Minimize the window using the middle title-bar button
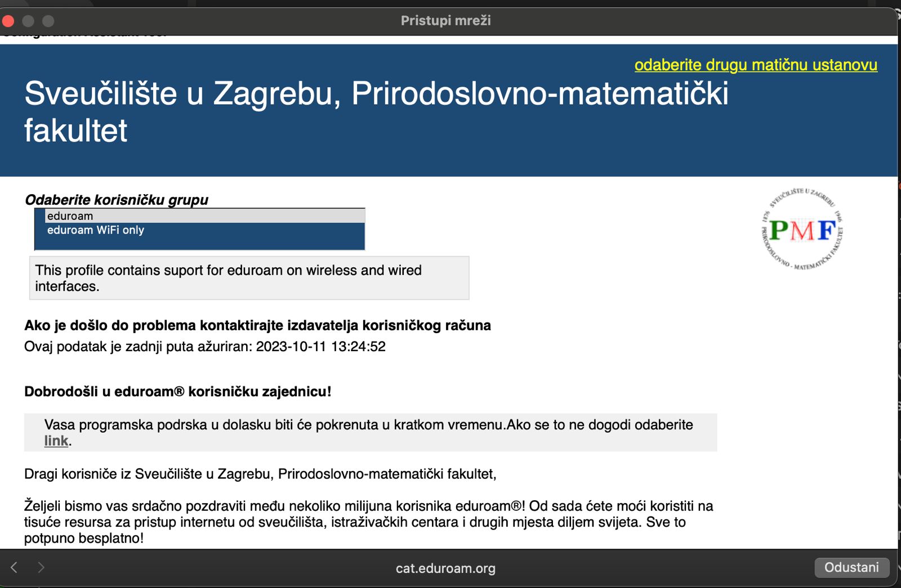Viewport: 901px width, 588px height. (28, 21)
